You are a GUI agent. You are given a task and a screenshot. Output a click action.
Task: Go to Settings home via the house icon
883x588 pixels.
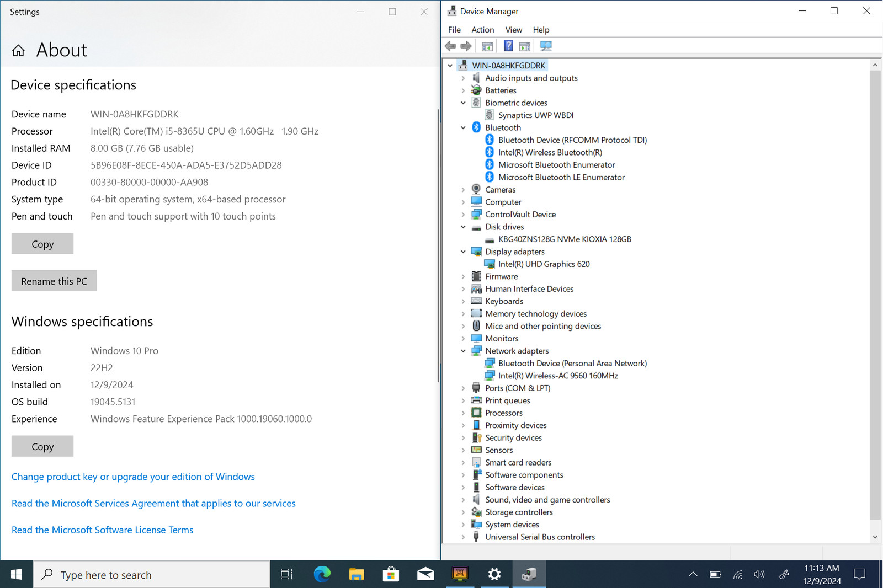coord(18,51)
